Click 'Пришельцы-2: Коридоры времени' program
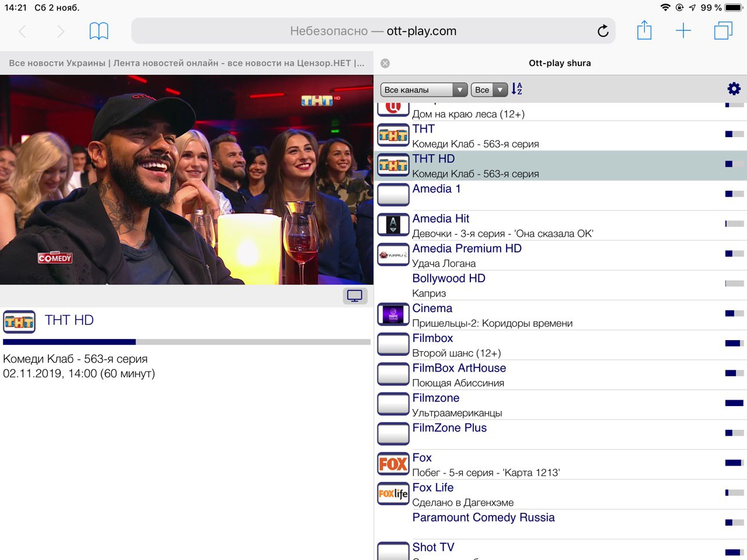The image size is (747, 560). [493, 323]
